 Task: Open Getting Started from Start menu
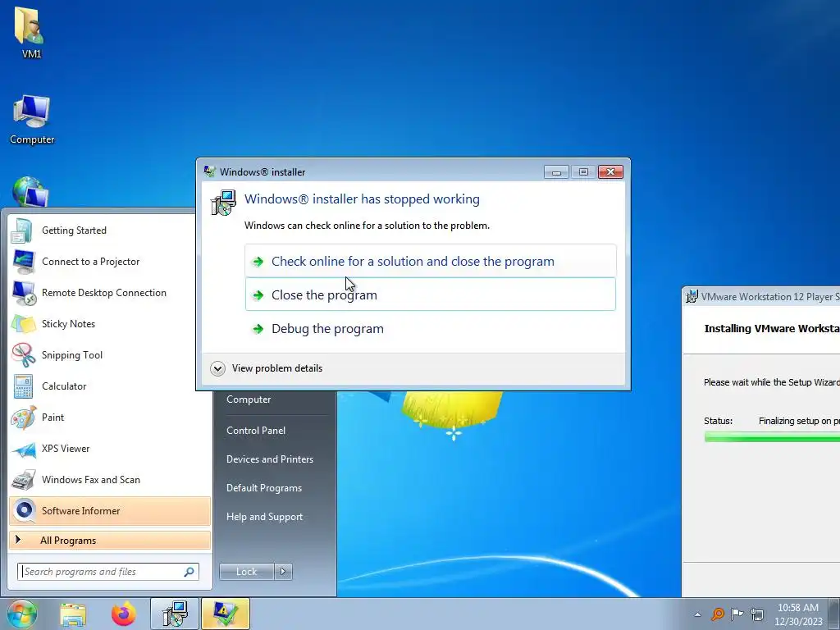(109, 231)
